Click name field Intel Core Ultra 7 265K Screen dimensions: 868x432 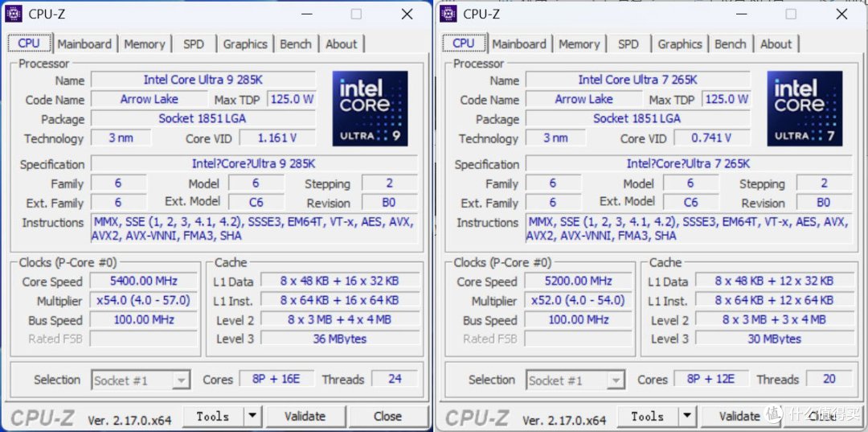click(637, 80)
